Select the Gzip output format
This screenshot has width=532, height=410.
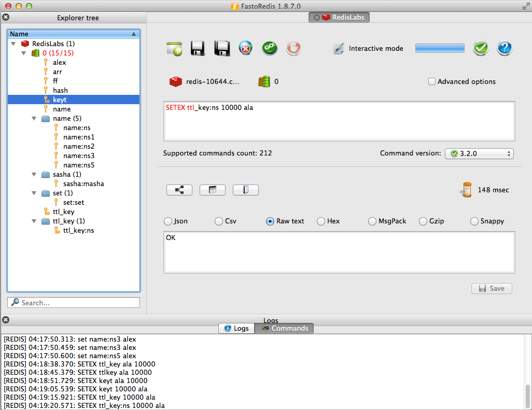point(423,221)
